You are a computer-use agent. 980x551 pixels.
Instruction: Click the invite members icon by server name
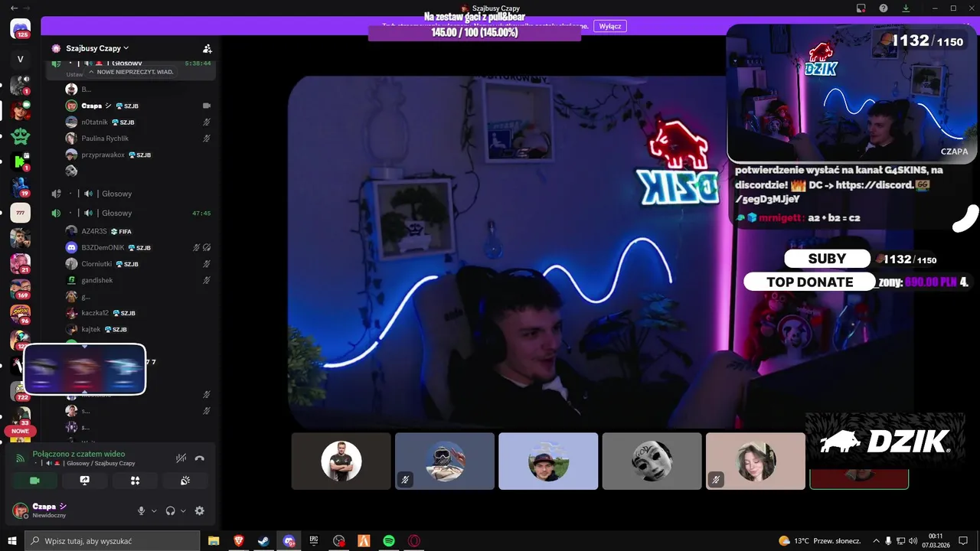coord(207,48)
